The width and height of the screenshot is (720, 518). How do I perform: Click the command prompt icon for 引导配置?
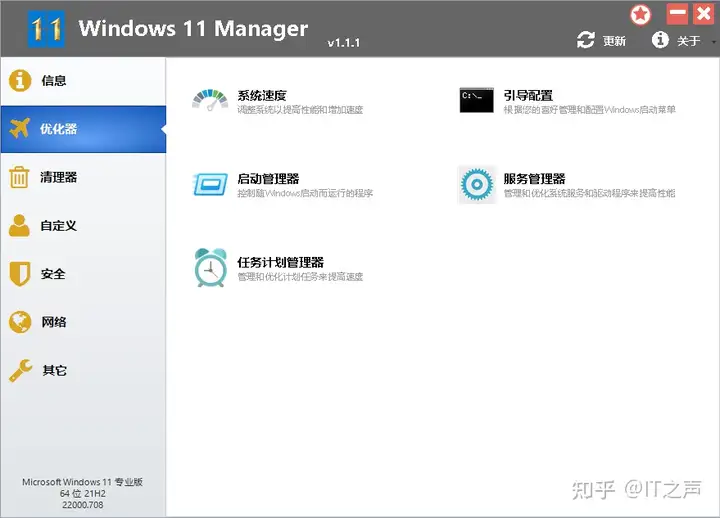477,100
